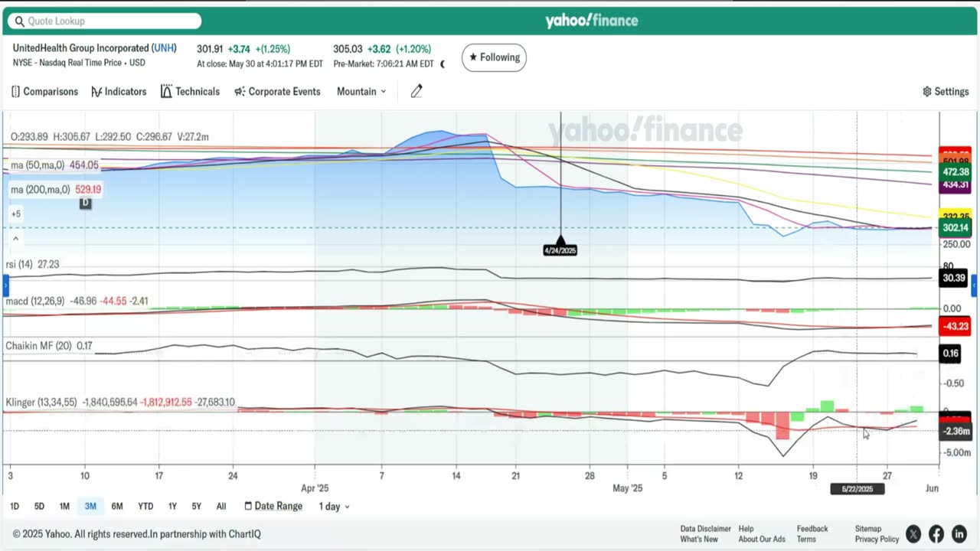Open the Data Disclaimer link
The width and height of the screenshot is (980, 551).
pyautogui.click(x=705, y=529)
